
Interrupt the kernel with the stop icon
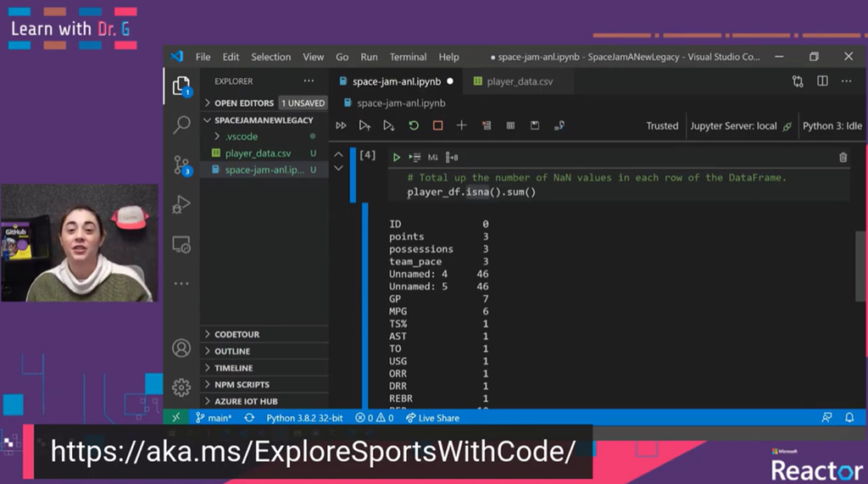pyautogui.click(x=437, y=125)
